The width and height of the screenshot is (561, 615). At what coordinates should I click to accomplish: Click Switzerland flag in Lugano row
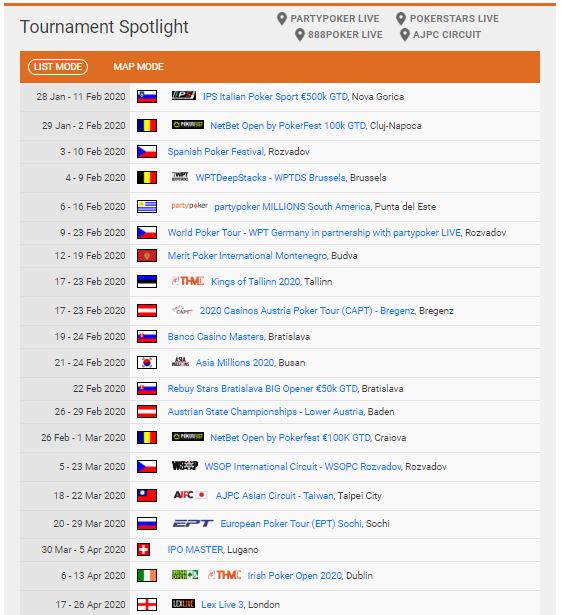144,549
